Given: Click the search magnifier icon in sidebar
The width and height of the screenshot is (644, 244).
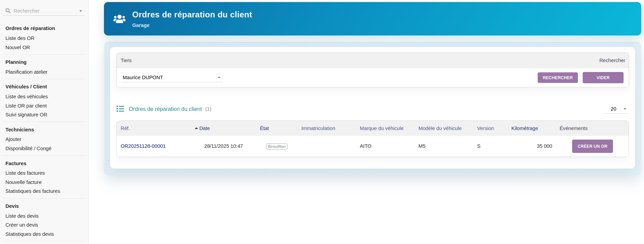Looking at the screenshot, I should 8,11.
